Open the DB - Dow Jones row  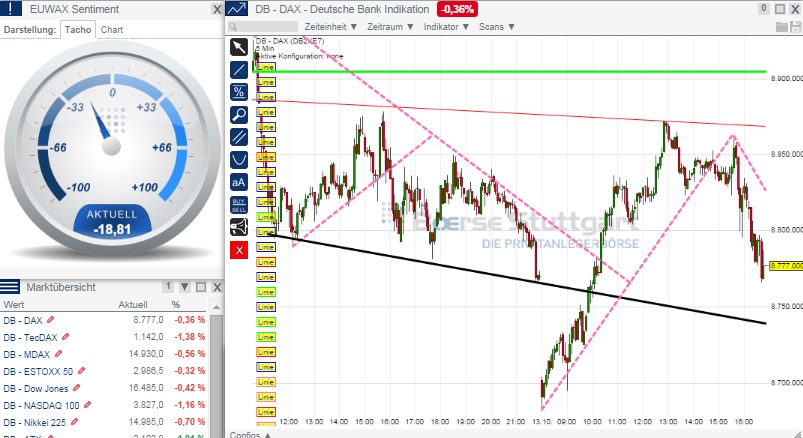coord(104,388)
